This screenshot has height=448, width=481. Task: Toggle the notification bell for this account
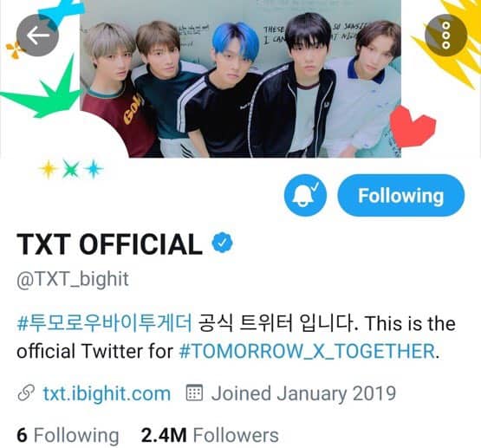(x=305, y=195)
